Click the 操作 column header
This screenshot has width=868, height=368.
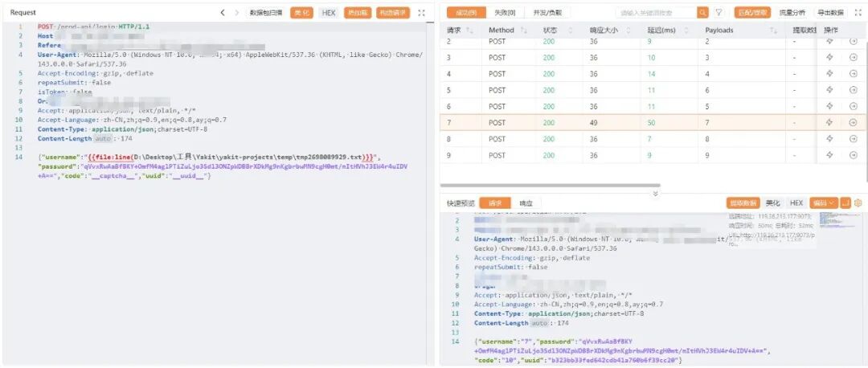click(x=830, y=30)
